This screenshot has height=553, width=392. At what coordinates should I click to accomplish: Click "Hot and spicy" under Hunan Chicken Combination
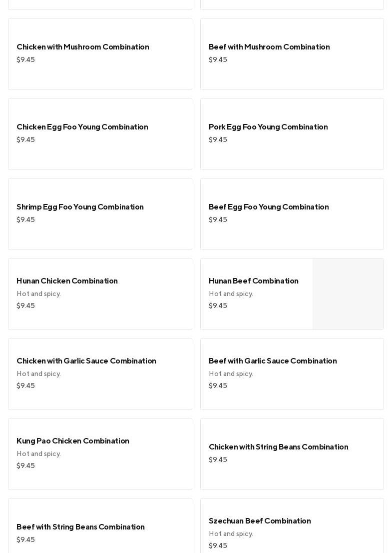pos(38,294)
